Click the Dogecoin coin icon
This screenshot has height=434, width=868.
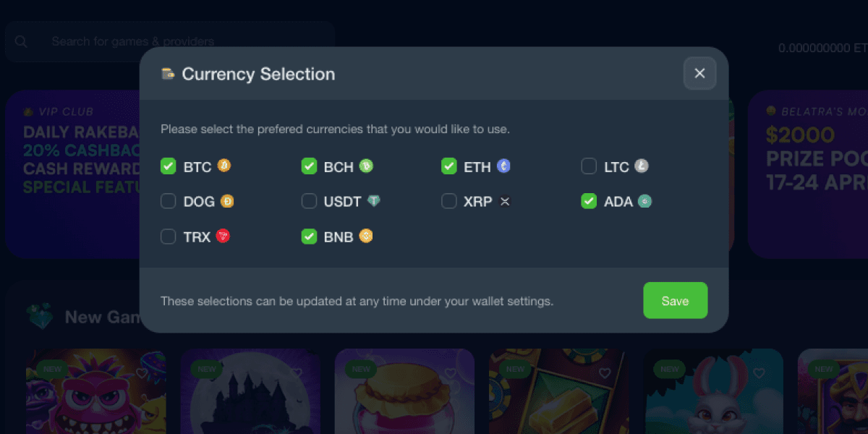click(227, 201)
